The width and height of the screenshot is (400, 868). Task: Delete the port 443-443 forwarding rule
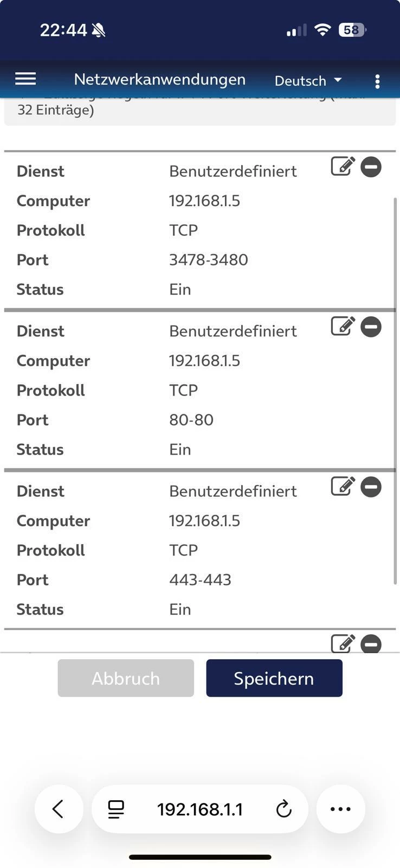[x=371, y=487]
